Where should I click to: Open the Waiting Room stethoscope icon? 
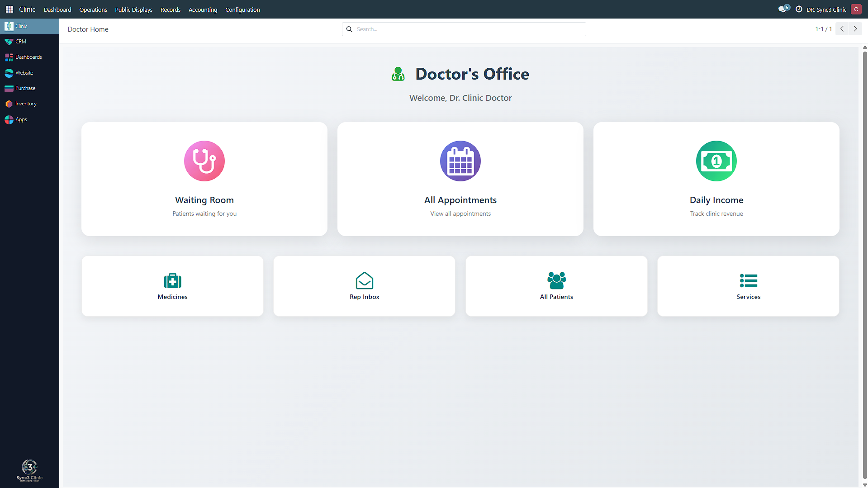(x=204, y=161)
